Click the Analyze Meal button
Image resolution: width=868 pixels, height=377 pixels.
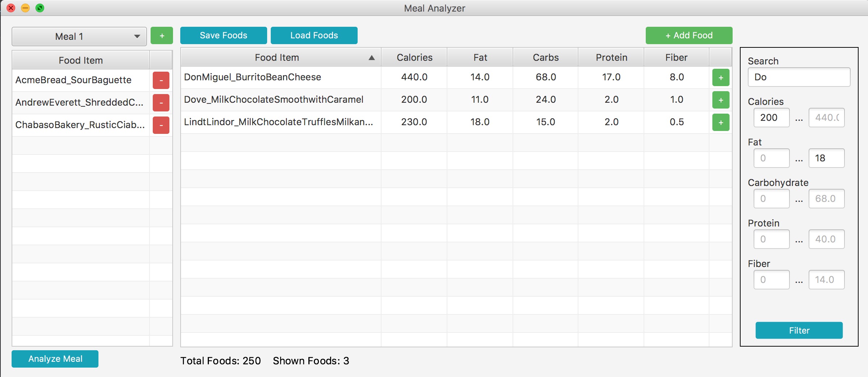55,359
